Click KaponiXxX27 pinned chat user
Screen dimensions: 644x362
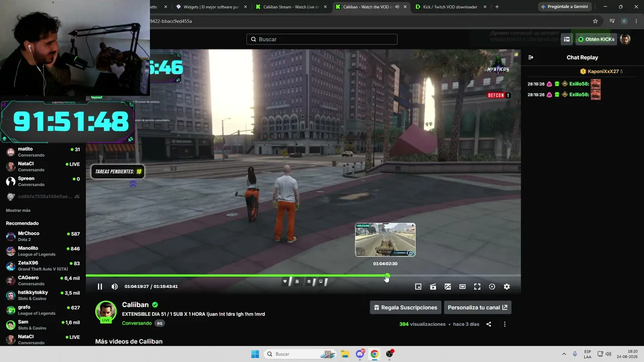(x=603, y=71)
